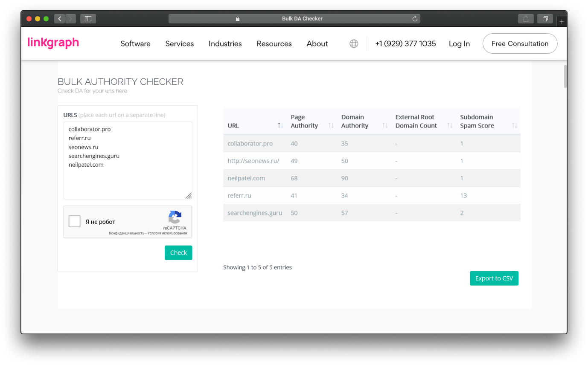The height and width of the screenshot is (365, 588).
Task: Open the Resources menu
Action: [x=274, y=43]
